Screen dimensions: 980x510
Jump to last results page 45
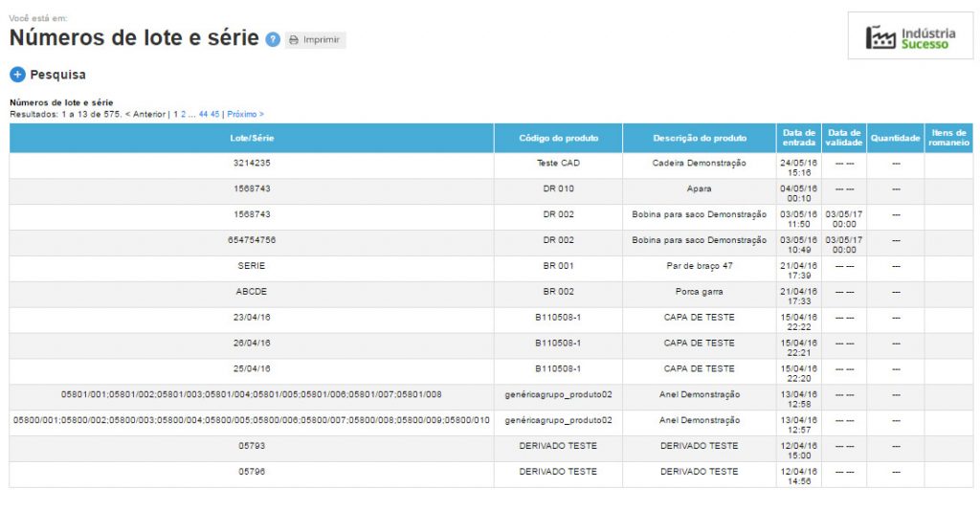(215, 114)
